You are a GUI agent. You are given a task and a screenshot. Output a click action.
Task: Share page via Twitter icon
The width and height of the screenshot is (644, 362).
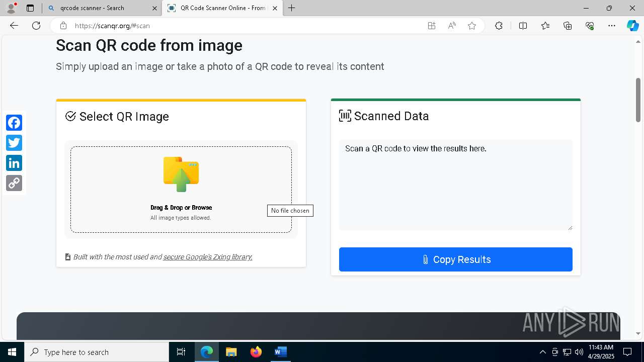(14, 143)
